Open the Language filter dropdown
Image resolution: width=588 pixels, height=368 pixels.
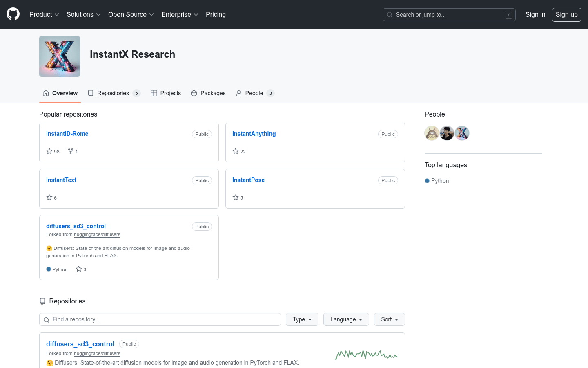[x=346, y=319]
